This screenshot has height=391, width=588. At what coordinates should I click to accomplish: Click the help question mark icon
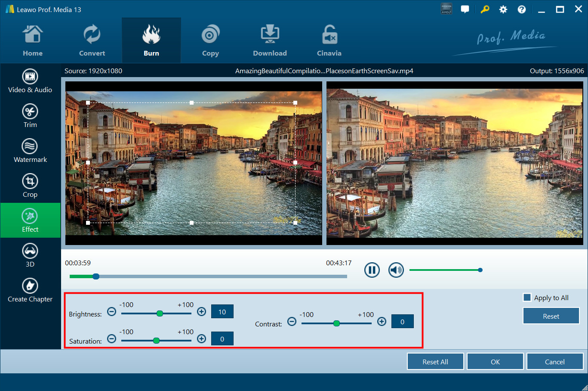521,9
